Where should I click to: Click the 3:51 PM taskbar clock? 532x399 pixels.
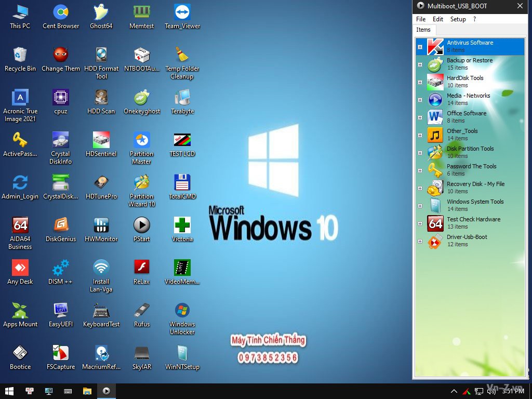[513, 392]
